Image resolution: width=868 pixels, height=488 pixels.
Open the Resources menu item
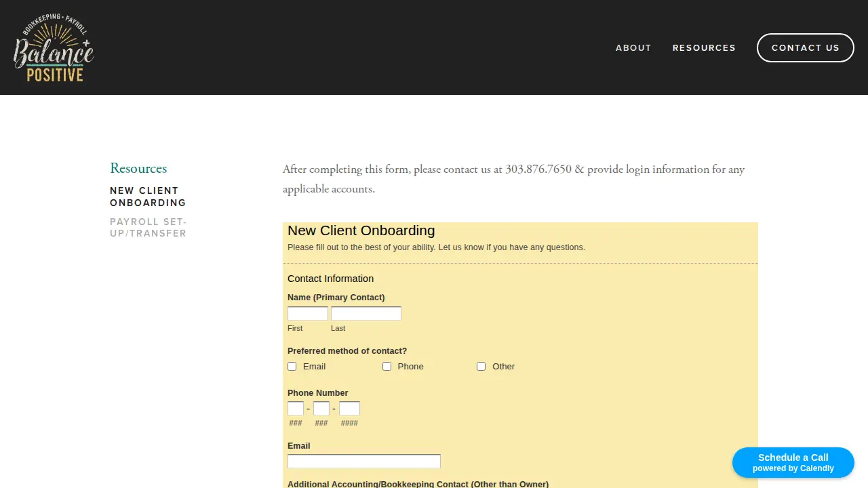tap(704, 48)
